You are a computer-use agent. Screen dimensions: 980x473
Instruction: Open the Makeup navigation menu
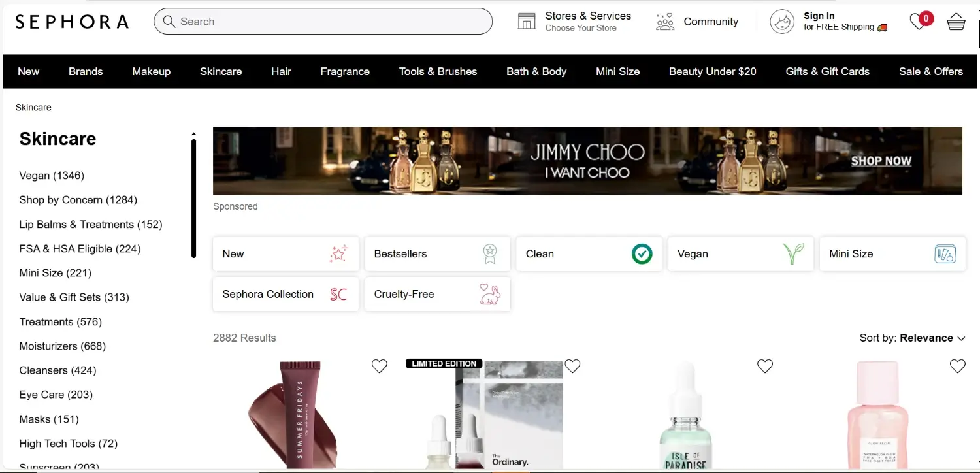pos(151,71)
